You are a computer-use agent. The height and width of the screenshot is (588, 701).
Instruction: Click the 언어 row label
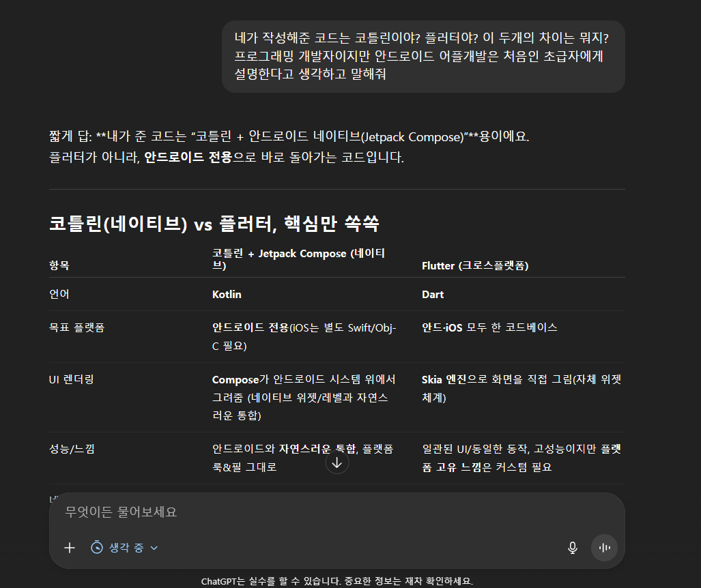coord(59,294)
